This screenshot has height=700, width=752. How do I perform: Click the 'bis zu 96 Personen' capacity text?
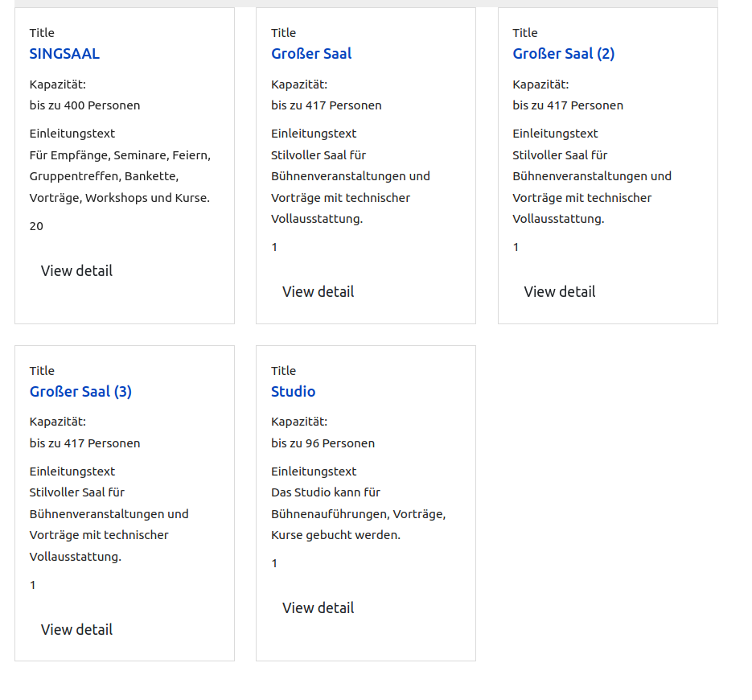coord(323,443)
